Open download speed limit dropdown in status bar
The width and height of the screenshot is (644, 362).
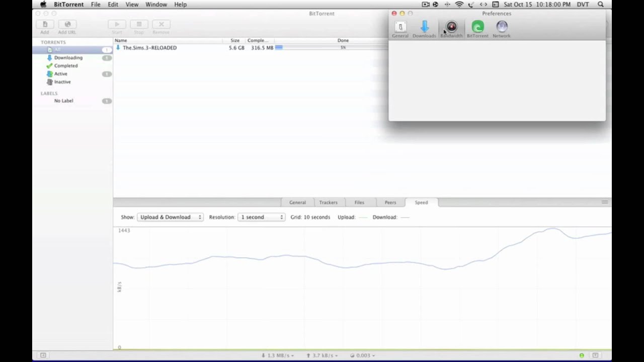278,355
